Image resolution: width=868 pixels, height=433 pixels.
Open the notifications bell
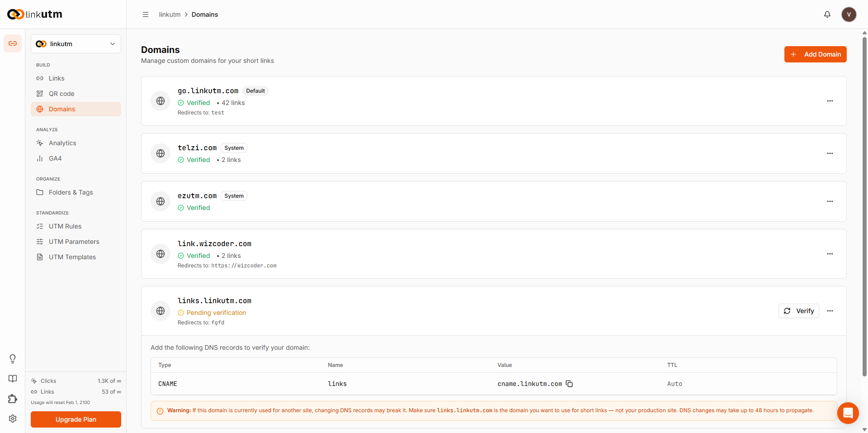(827, 14)
